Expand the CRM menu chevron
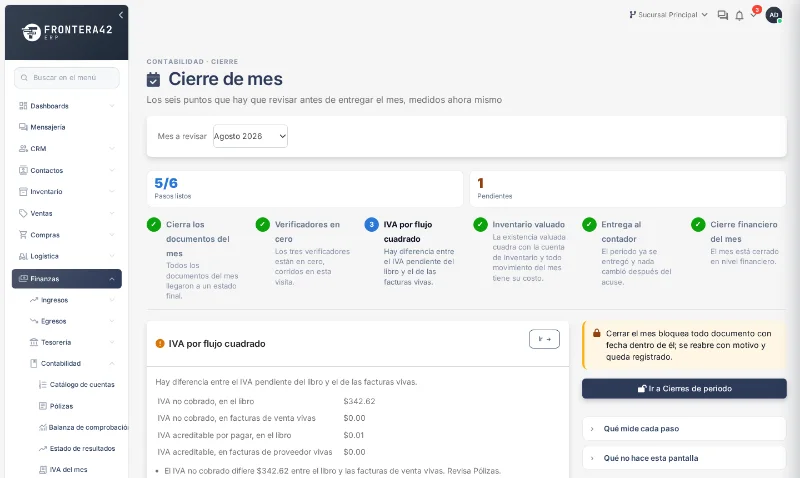The width and height of the screenshot is (800, 478). [x=111, y=148]
